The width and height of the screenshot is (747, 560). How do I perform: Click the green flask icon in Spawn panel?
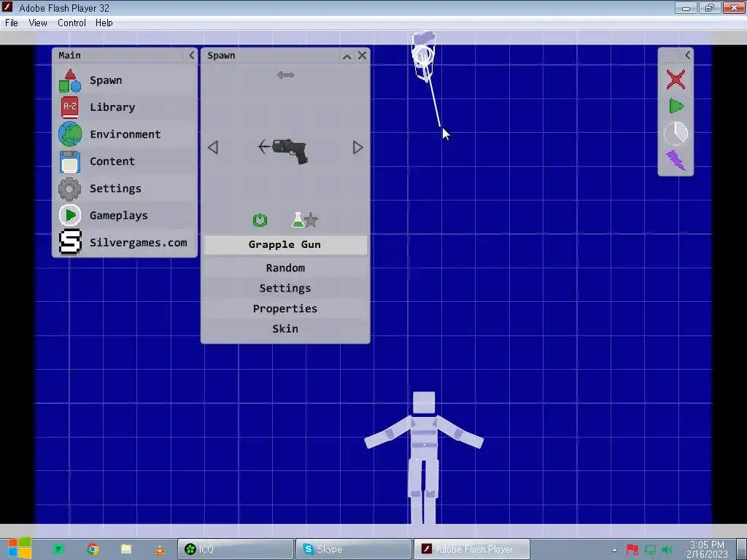coord(298,220)
